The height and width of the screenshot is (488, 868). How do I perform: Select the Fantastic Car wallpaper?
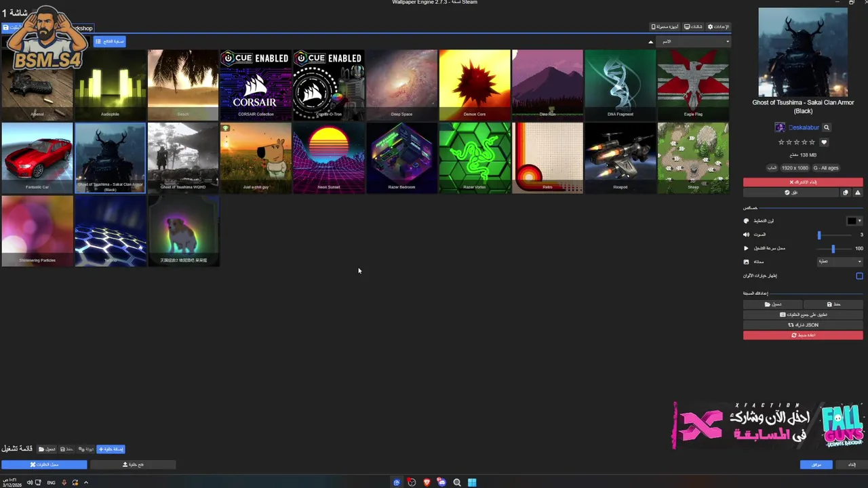(x=37, y=158)
